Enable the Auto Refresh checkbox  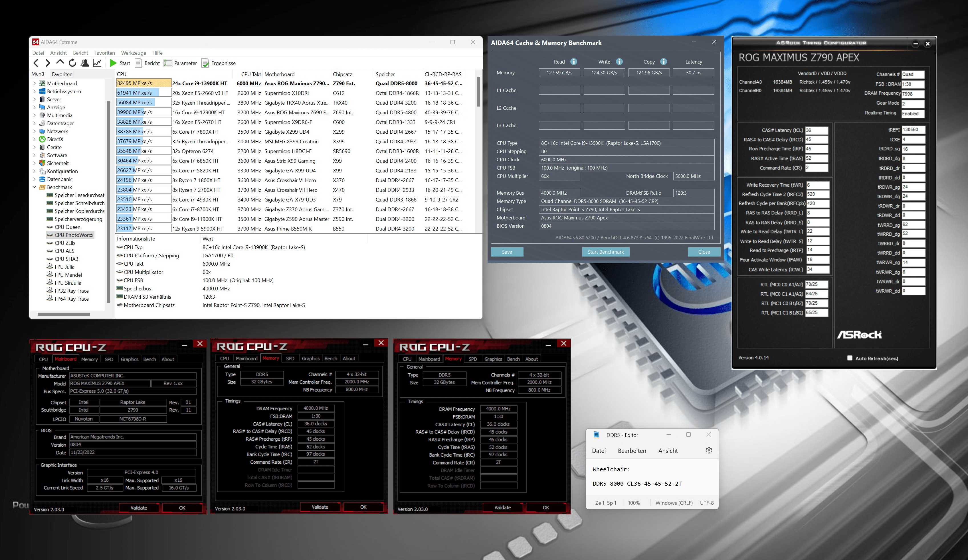click(x=849, y=358)
